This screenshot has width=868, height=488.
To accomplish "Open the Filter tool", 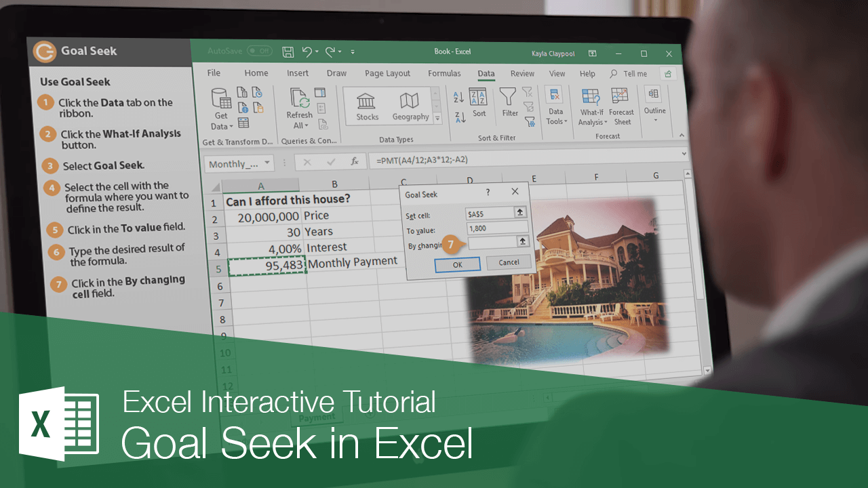I will click(x=509, y=105).
